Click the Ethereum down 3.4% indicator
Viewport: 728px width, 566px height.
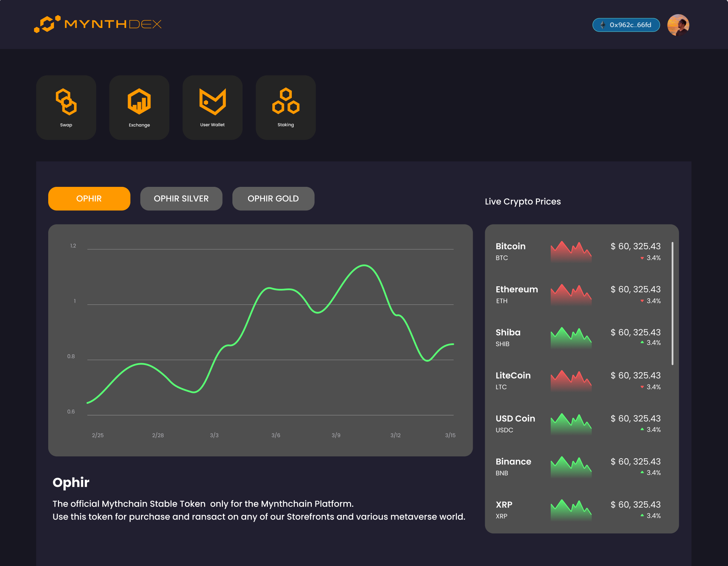click(650, 301)
